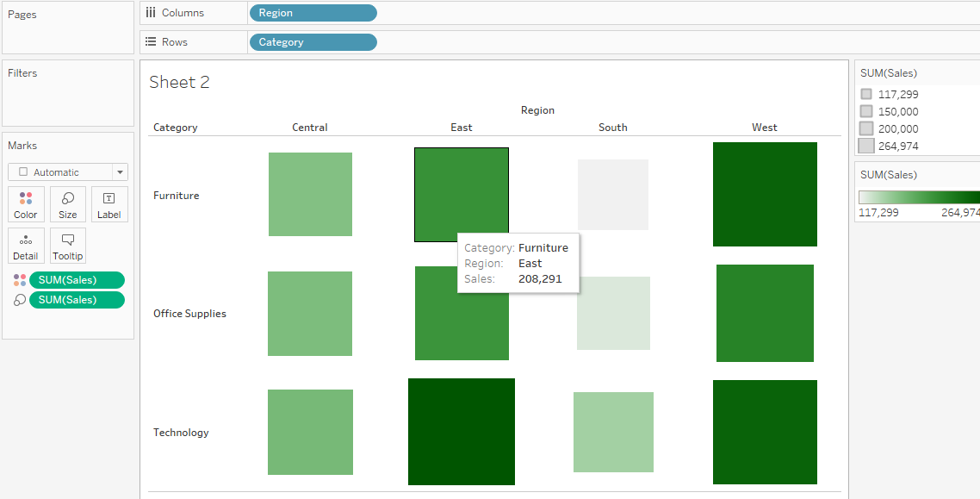Screen dimensions: 980x499
Task: Open the Detail marks card
Action: point(25,246)
